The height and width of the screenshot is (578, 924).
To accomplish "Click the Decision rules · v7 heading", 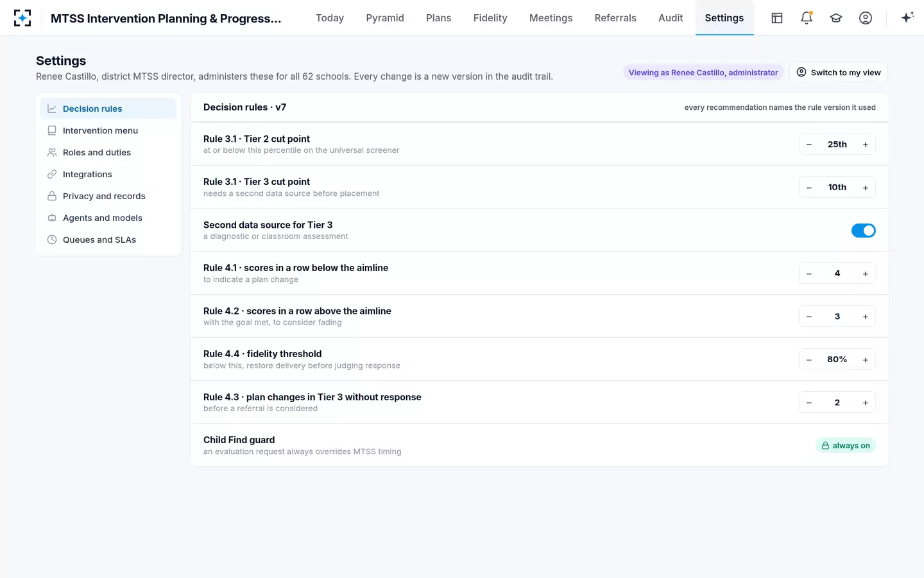I will [x=244, y=107].
